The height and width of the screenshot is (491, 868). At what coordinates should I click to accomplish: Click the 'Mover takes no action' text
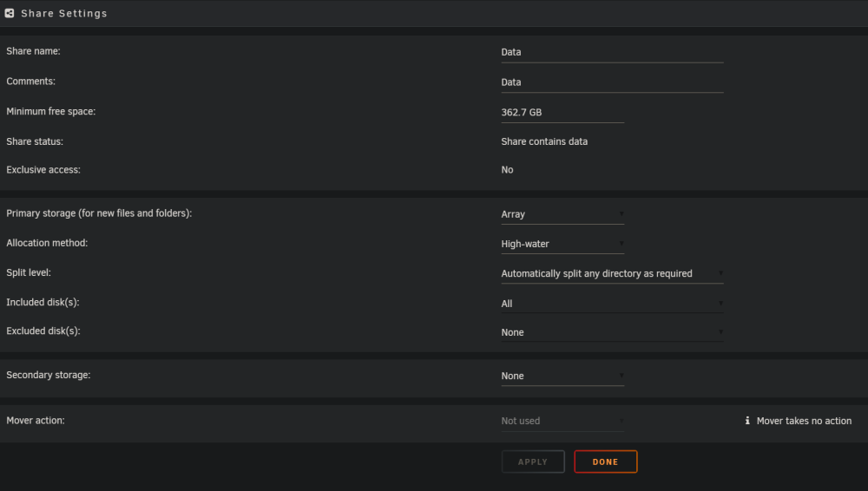[804, 421]
